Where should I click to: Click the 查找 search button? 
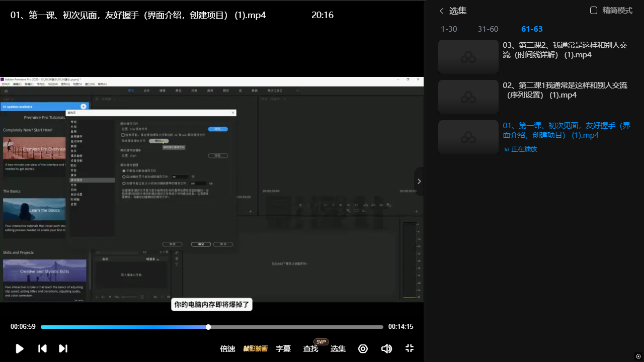pos(310,348)
